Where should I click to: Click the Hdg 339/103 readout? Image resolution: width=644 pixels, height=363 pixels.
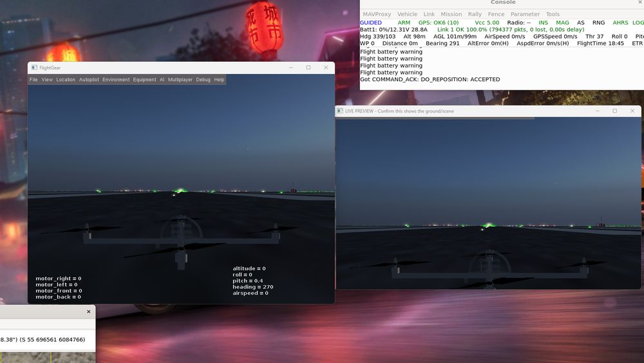377,36
